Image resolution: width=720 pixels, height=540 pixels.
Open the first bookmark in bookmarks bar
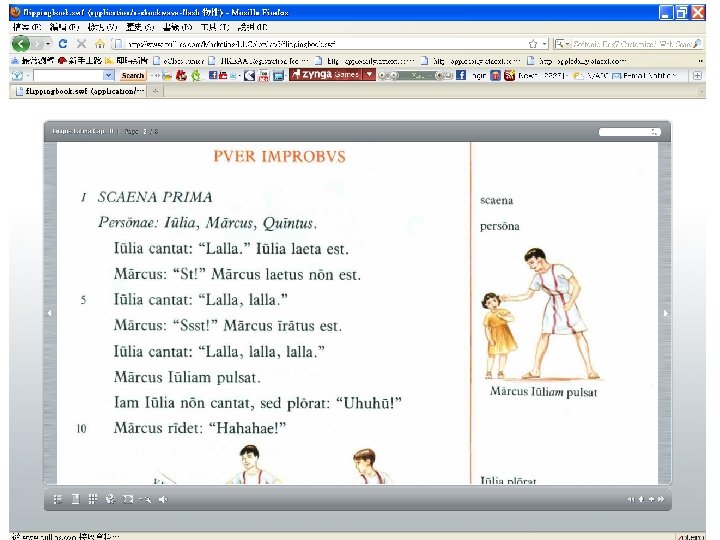click(33, 61)
